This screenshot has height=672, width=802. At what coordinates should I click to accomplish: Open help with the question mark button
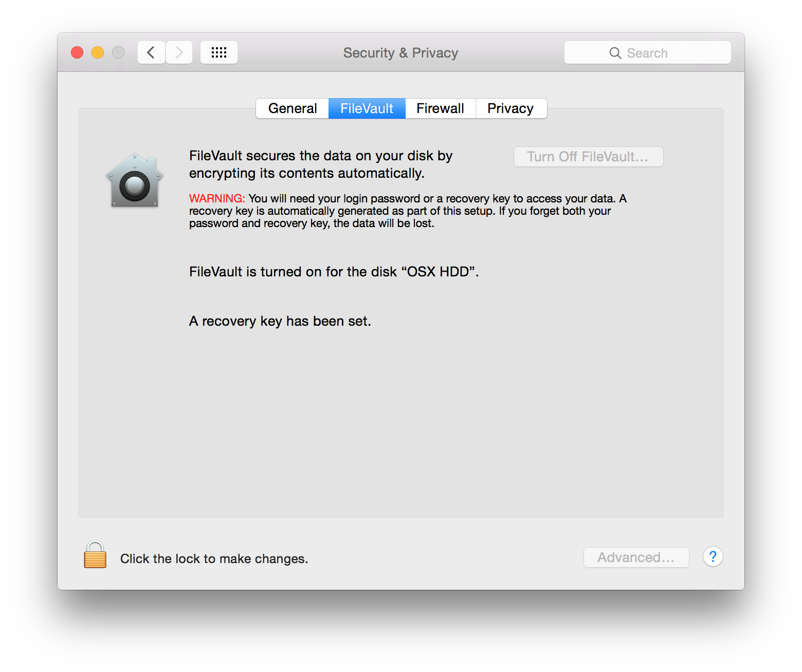713,557
